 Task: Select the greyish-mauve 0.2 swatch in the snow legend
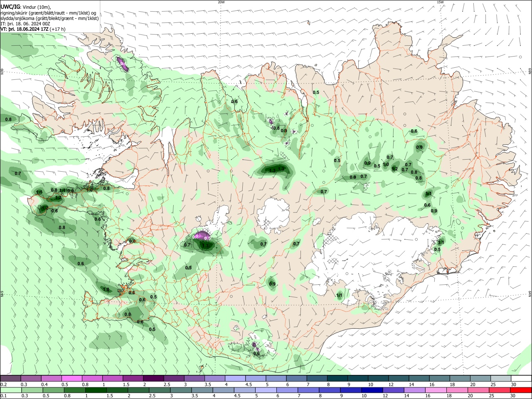(10, 378)
